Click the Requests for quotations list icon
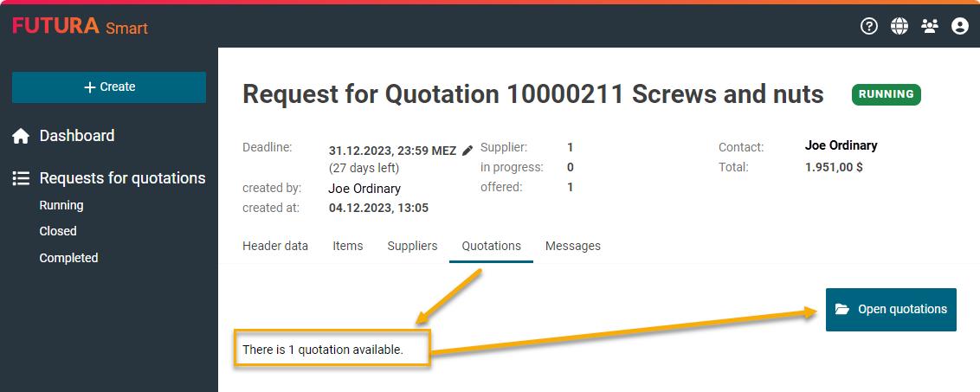Screen dimensions: 980x392 [x=21, y=178]
